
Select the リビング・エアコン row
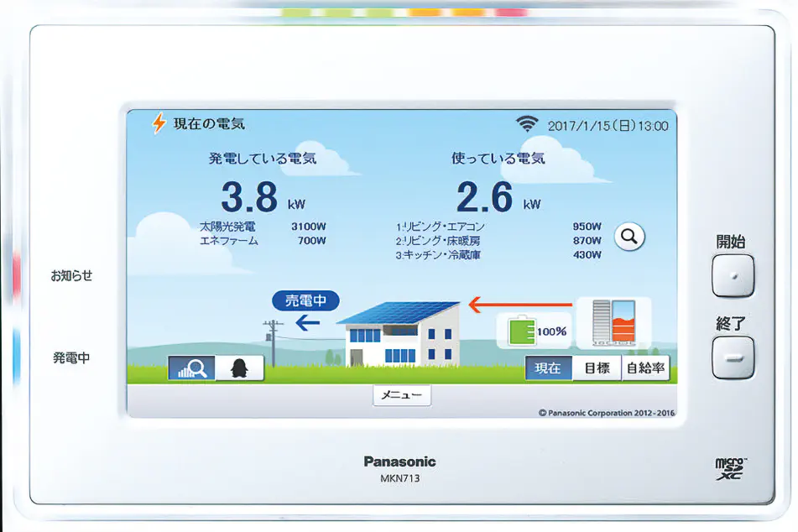pyautogui.click(x=498, y=227)
